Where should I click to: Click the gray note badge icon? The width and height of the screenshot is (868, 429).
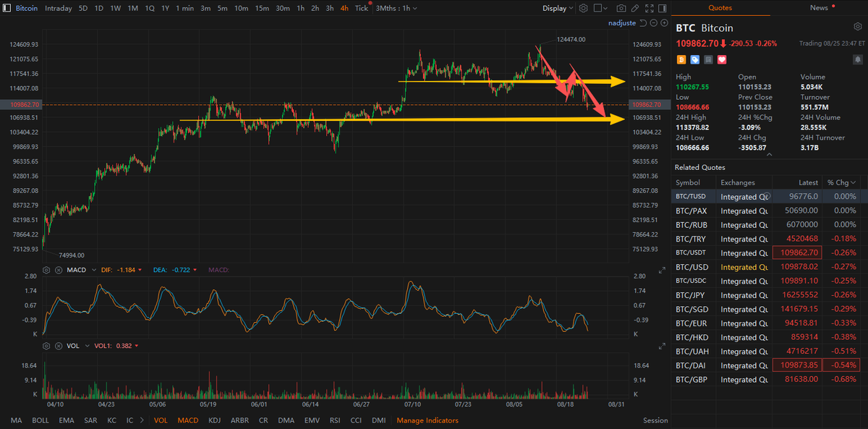pos(708,59)
